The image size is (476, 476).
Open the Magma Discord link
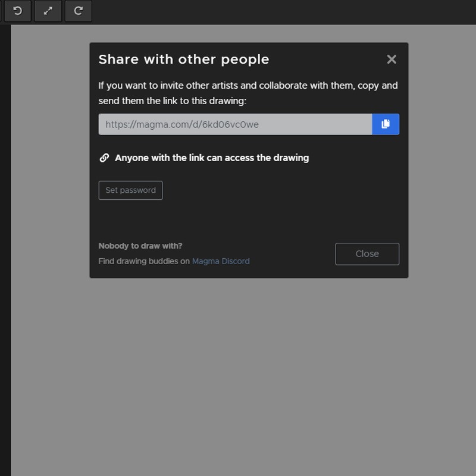pyautogui.click(x=221, y=261)
